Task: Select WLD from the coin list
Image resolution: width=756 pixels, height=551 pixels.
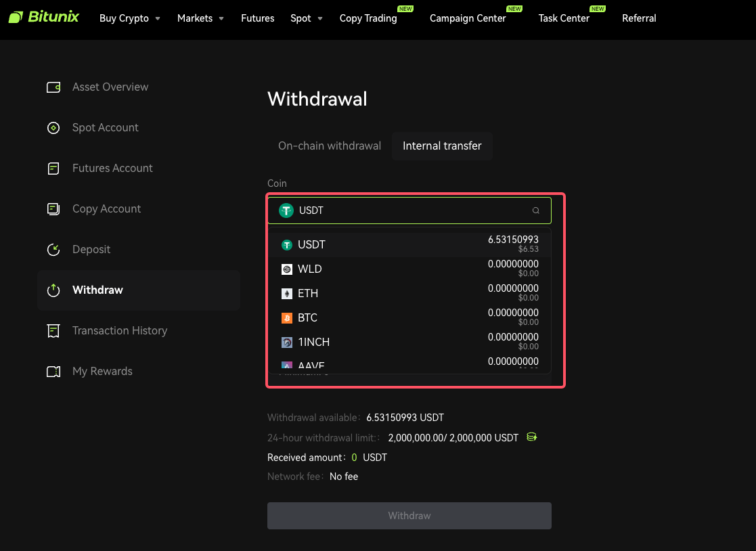Action: 409,269
